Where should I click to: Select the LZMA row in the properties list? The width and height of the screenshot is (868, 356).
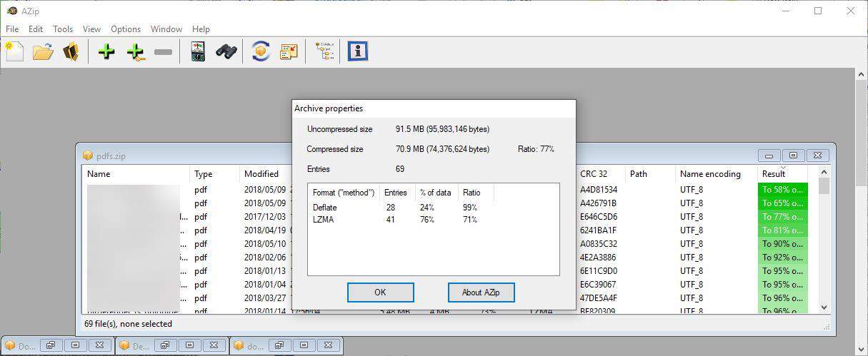(400, 220)
